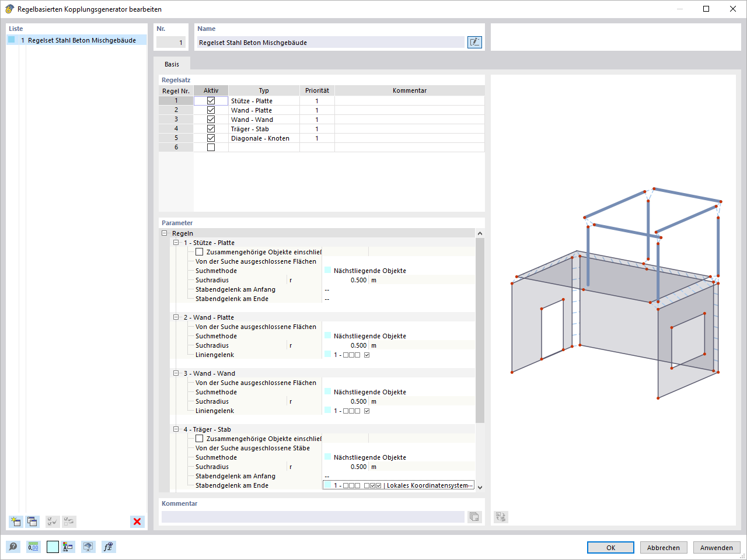
Task: Check Zusammengehörige Objekte under 1 - Stütze - Platte
Action: tap(200, 252)
